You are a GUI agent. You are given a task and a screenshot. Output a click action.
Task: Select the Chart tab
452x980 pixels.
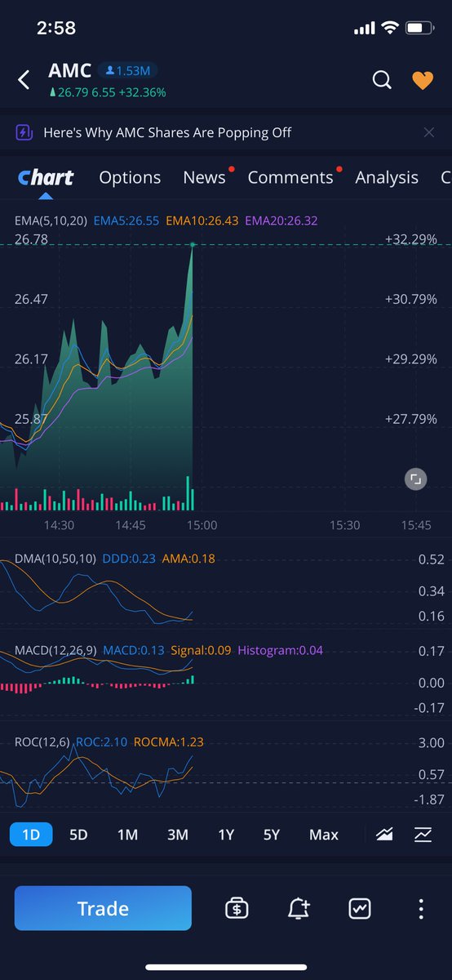point(46,177)
